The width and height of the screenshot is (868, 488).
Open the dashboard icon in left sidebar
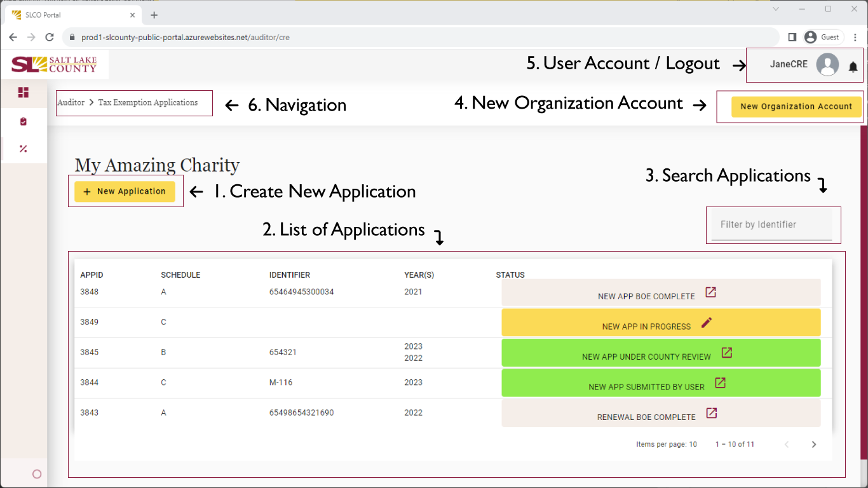click(24, 93)
